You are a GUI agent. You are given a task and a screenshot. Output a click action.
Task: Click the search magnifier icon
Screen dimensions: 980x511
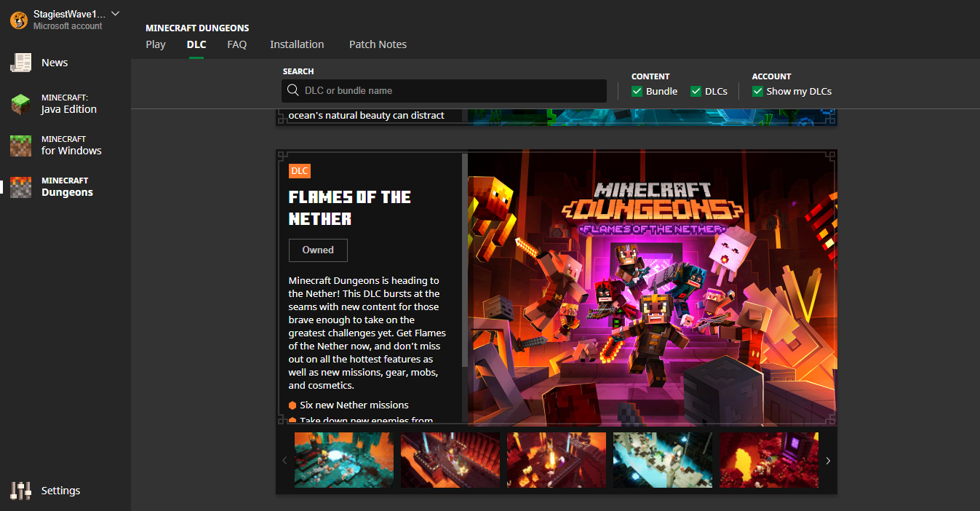point(293,90)
